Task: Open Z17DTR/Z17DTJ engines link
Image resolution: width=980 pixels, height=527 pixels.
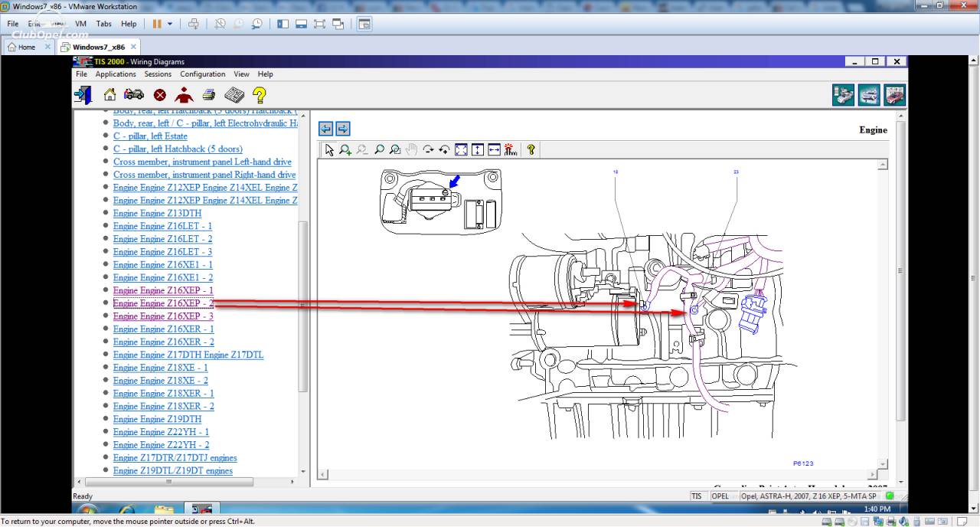Action: [175, 458]
